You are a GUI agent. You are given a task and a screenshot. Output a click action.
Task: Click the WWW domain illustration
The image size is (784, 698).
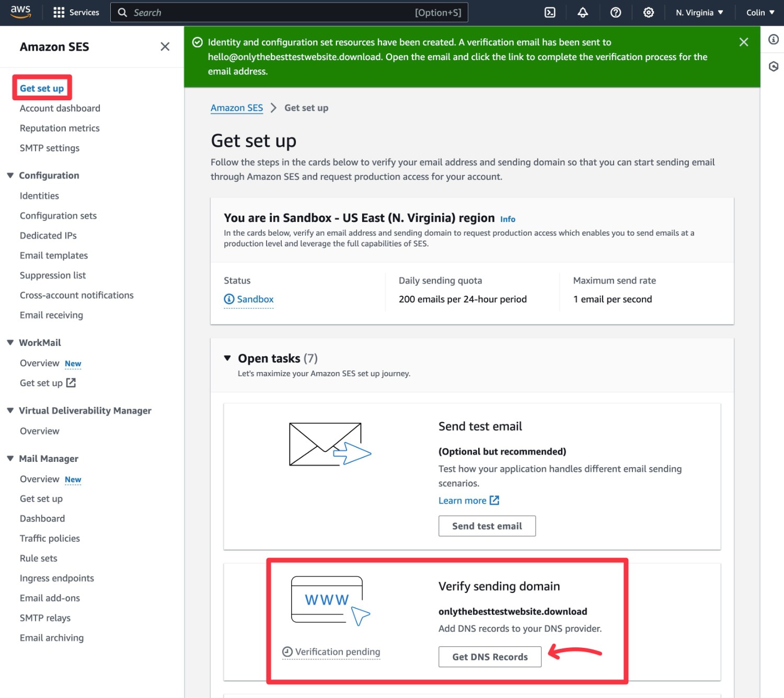(330, 601)
